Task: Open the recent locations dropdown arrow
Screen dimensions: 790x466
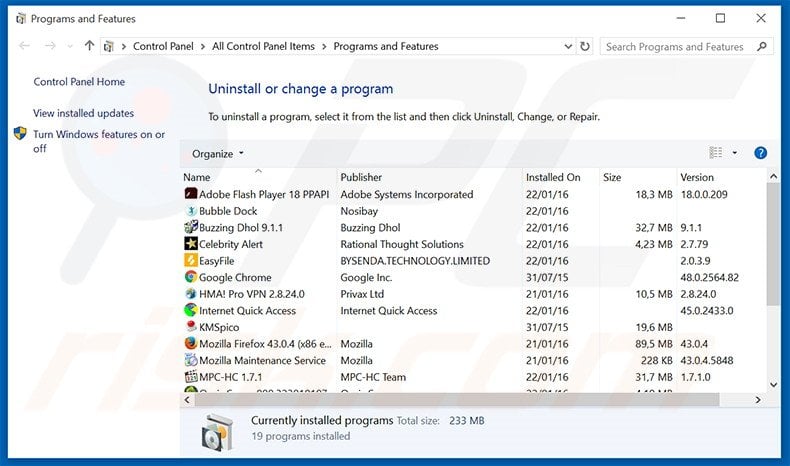Action: [70, 46]
